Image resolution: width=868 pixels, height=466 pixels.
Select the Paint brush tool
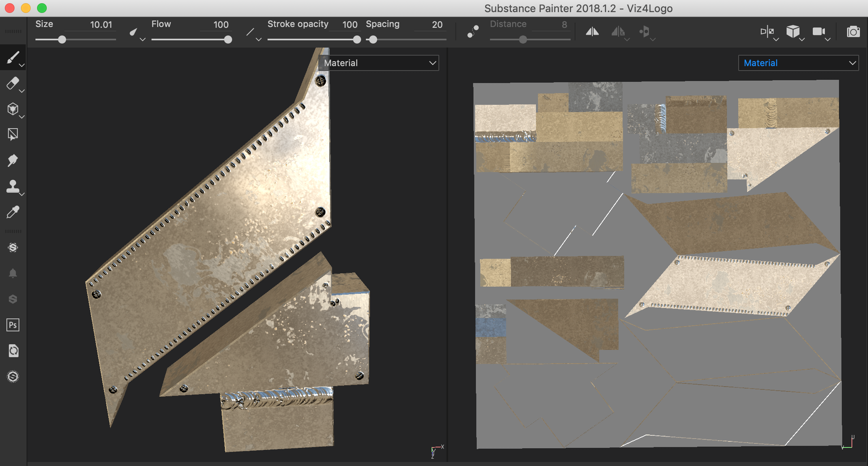point(12,58)
